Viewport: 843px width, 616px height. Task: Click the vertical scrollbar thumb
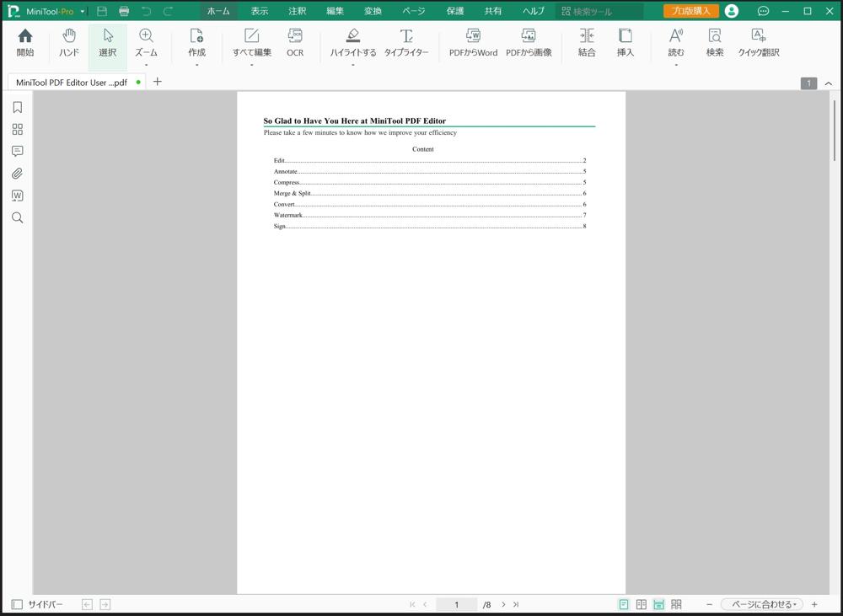pos(834,129)
